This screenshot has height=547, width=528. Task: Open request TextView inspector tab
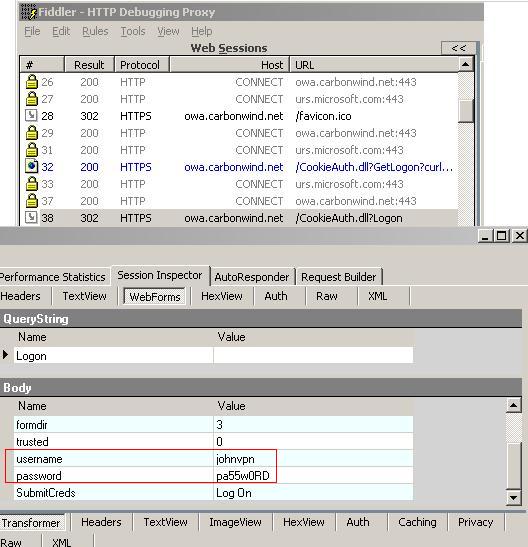click(84, 296)
